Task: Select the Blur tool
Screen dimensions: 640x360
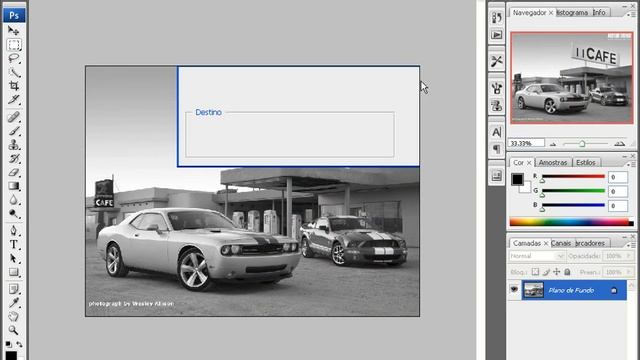Action: 13,200
